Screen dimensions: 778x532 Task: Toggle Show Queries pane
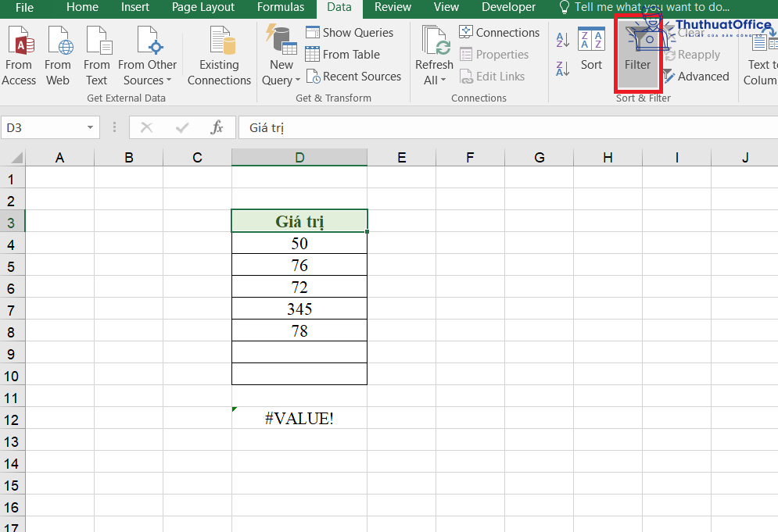(x=313, y=32)
